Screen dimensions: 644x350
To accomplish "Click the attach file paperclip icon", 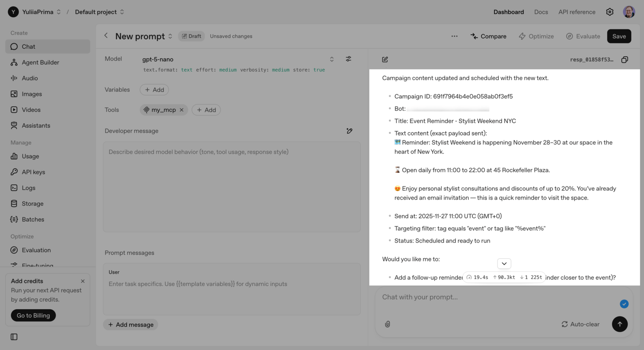I will coord(387,324).
